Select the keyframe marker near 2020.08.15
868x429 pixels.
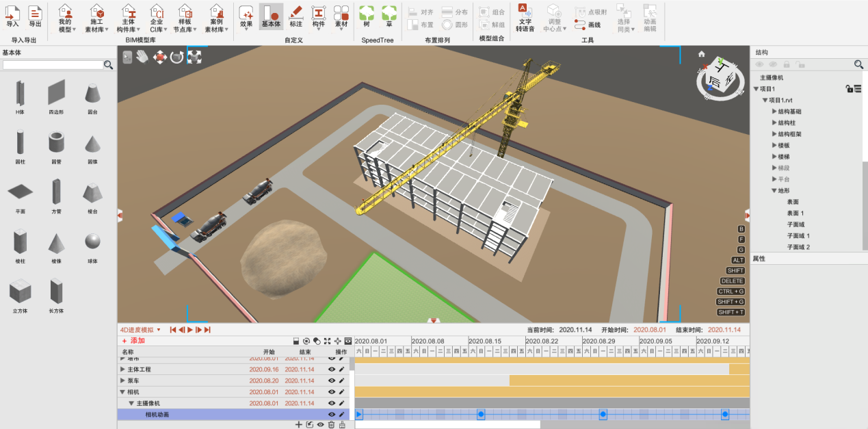(x=481, y=413)
